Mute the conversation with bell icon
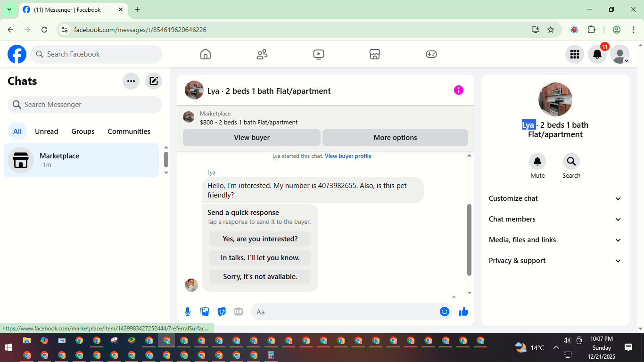Image resolution: width=644 pixels, height=362 pixels. point(537,162)
